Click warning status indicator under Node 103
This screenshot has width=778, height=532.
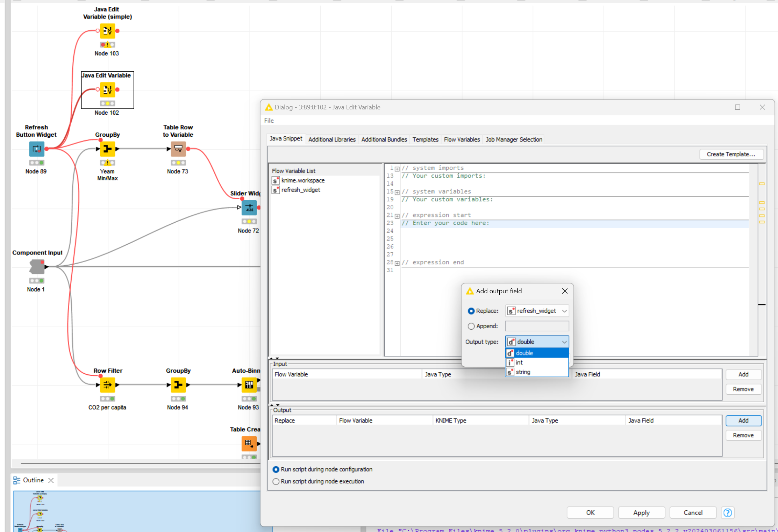click(x=107, y=45)
